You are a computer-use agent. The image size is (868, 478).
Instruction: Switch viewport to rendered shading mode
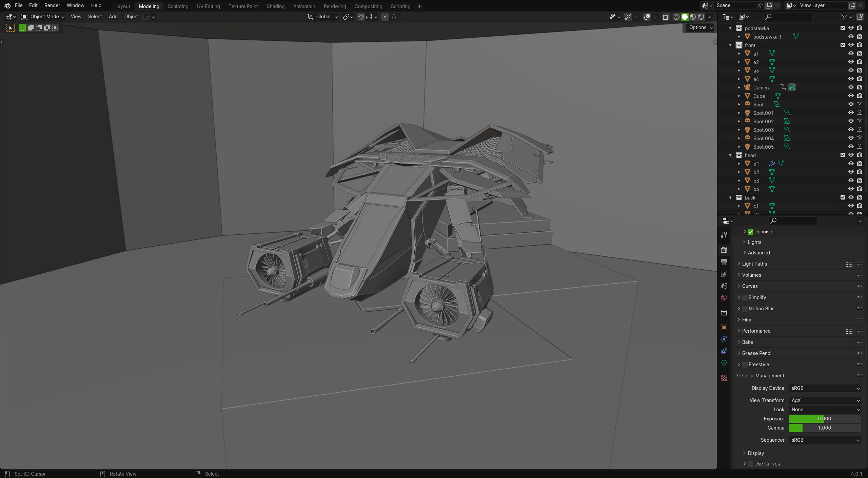click(701, 17)
